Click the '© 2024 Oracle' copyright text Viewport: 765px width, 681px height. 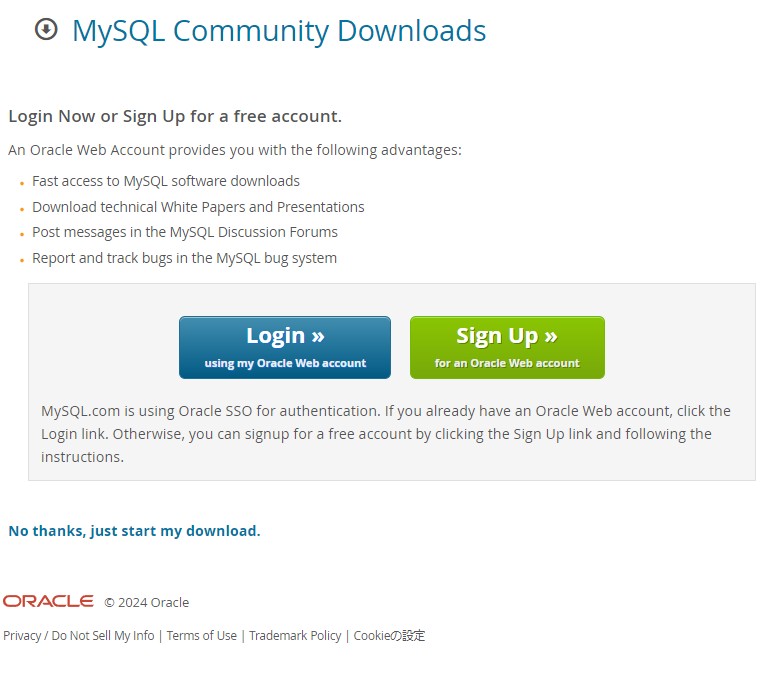coord(147,602)
